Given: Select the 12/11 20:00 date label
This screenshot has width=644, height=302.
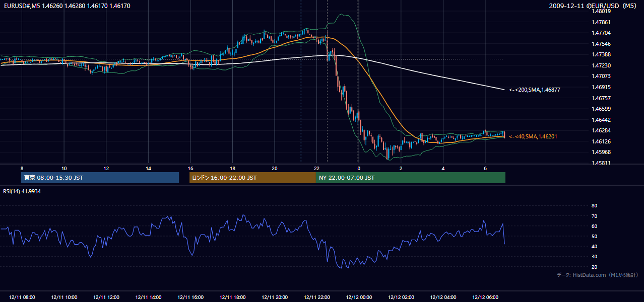Looking at the screenshot, I should click(275, 297).
